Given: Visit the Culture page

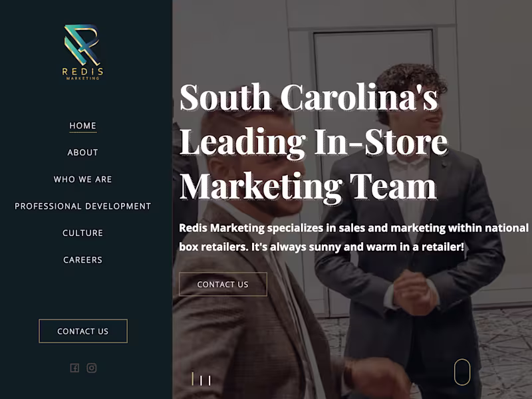Looking at the screenshot, I should tap(82, 233).
